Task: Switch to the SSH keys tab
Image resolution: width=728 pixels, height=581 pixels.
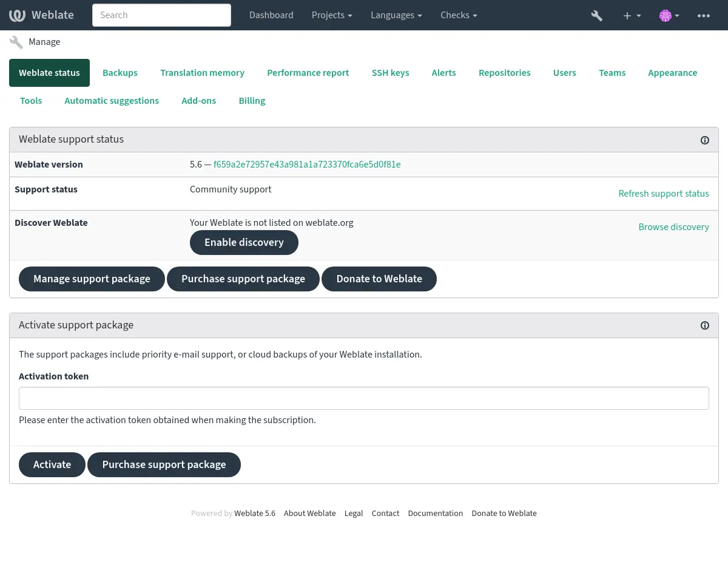Action: point(390,73)
